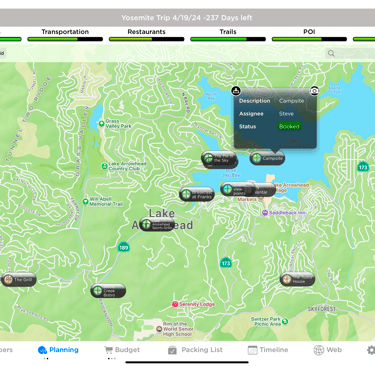
Task: Select the 'at Franks' breakfast map pin
Action: pos(197,194)
